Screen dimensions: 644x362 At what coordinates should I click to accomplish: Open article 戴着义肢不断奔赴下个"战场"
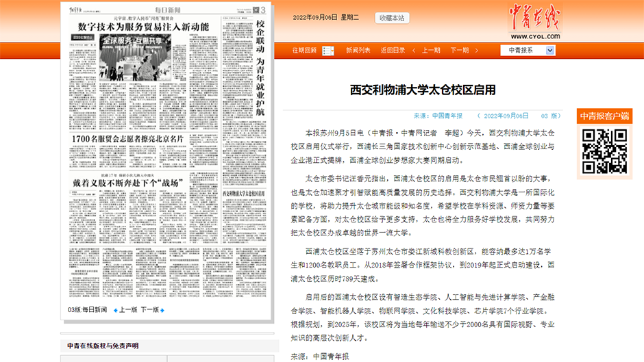point(127,183)
